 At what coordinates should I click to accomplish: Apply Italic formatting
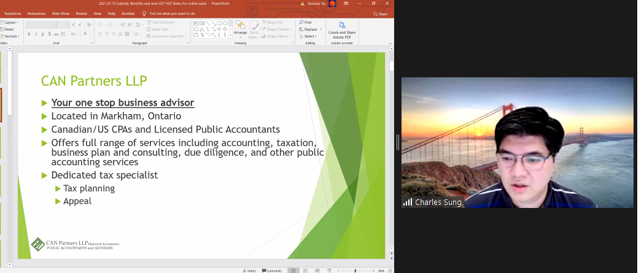(36, 34)
